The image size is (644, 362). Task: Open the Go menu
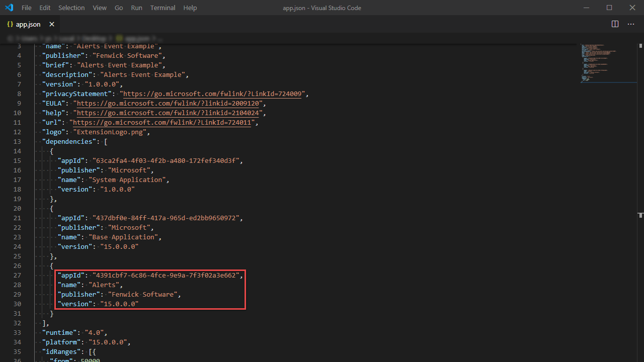click(x=119, y=8)
